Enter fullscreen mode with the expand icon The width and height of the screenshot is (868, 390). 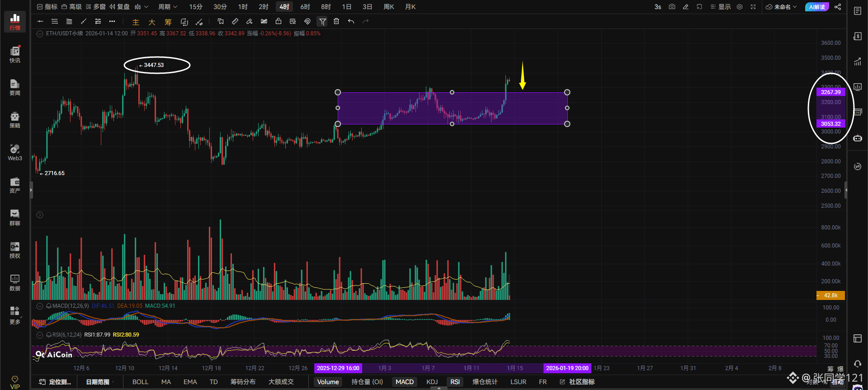click(x=753, y=7)
